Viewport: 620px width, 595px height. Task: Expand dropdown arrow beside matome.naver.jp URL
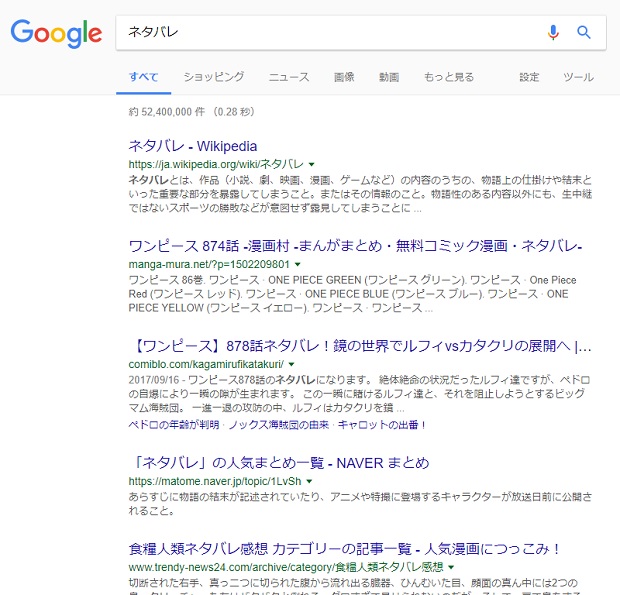coord(309,481)
